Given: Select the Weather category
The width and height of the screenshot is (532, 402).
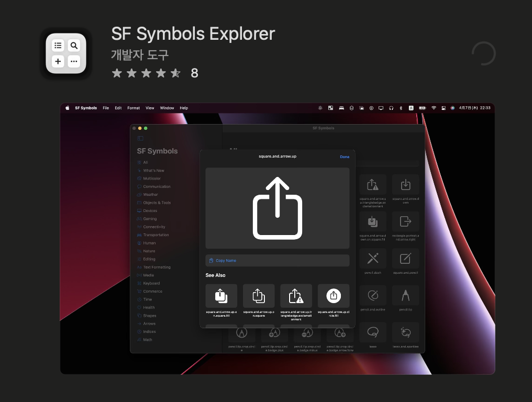Looking at the screenshot, I should point(147,195).
